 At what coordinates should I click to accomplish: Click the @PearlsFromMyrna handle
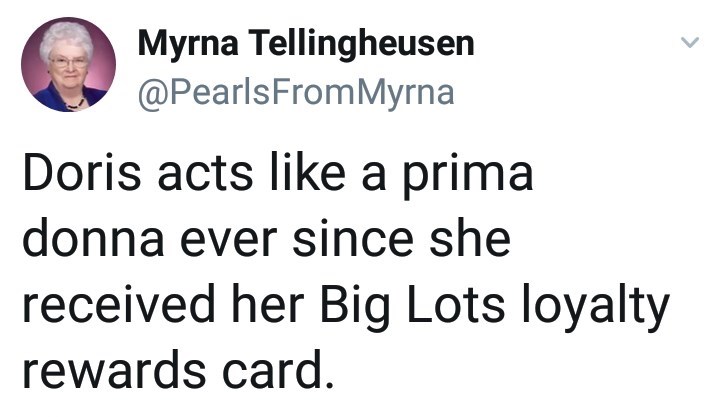tap(295, 92)
